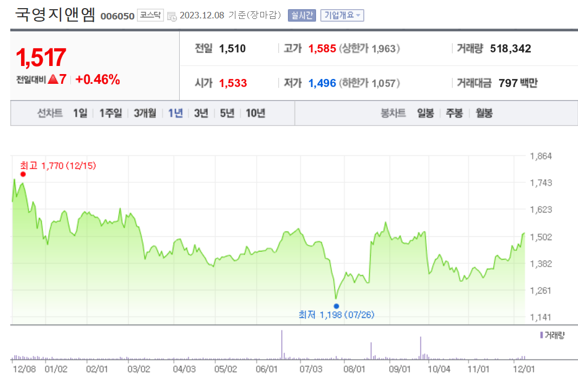Switch to 월봉 candle chart
This screenshot has width=578, height=392.
pyautogui.click(x=484, y=113)
